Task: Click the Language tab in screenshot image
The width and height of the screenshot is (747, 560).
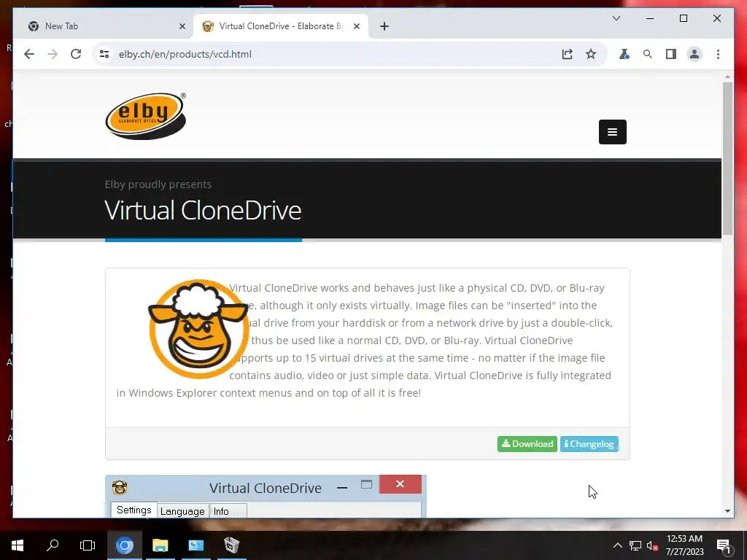Action: click(x=182, y=511)
